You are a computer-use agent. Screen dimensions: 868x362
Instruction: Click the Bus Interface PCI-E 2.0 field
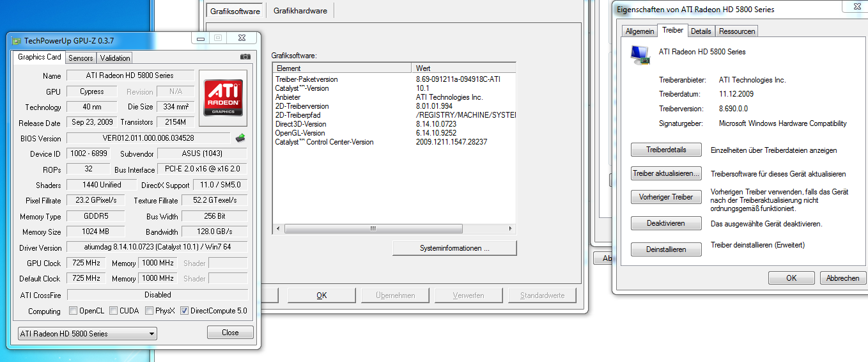[x=202, y=169]
